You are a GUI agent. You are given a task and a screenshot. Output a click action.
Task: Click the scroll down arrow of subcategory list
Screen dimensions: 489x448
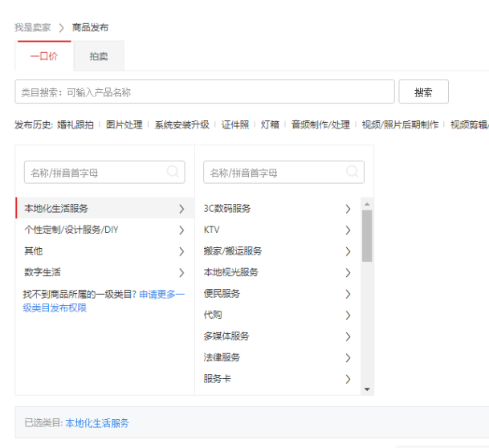(x=367, y=389)
